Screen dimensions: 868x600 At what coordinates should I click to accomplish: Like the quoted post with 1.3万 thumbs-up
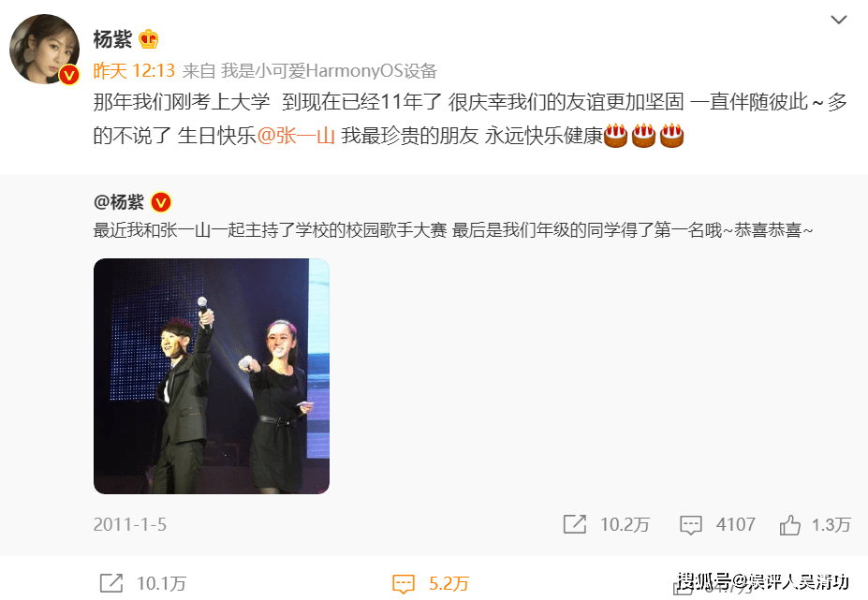coord(790,525)
